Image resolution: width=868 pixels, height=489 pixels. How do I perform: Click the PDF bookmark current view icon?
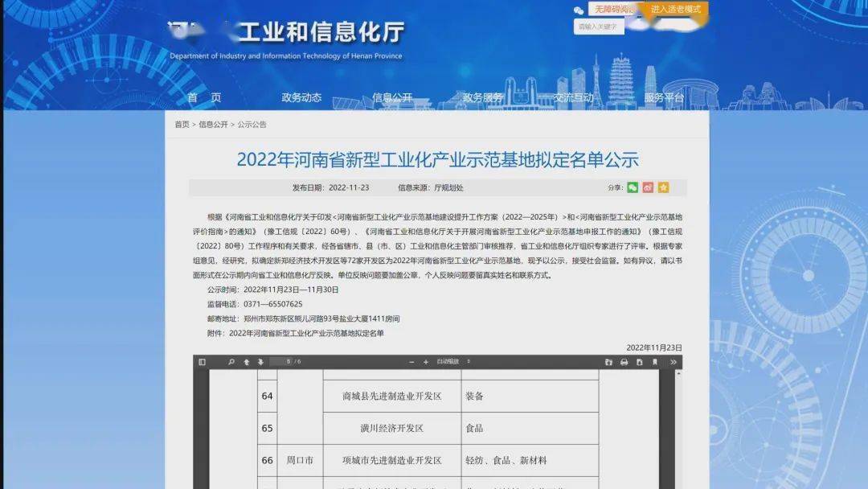[655, 362]
